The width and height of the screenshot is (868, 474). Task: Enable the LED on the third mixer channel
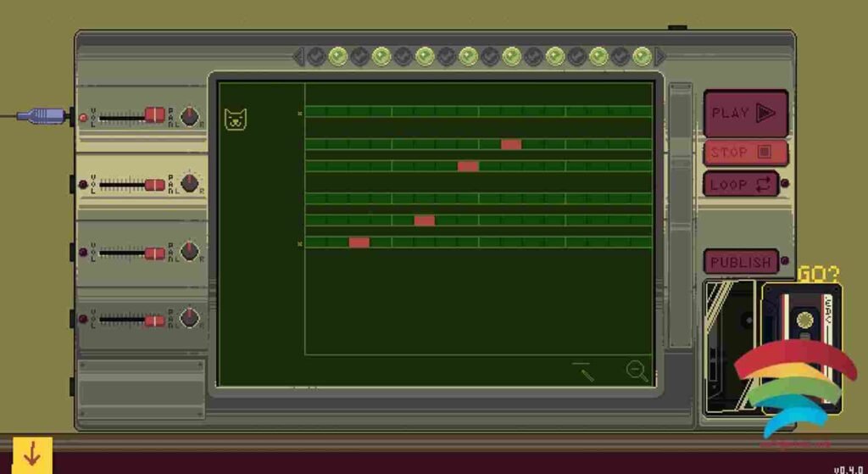pos(83,253)
